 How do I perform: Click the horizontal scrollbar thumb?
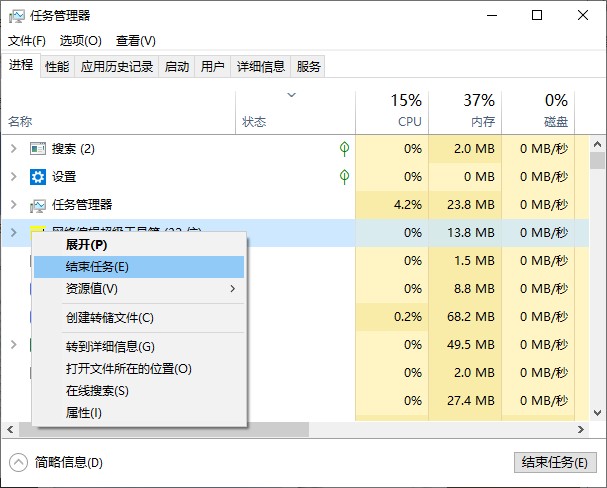point(164,430)
